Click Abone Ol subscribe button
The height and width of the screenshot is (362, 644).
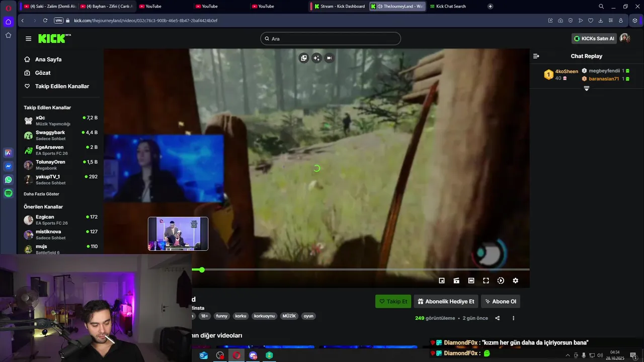[501, 302]
